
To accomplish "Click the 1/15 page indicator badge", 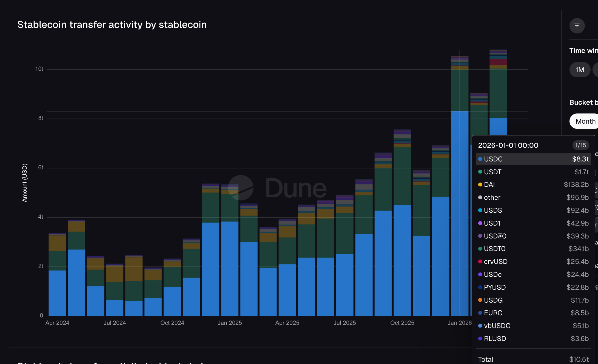I will click(580, 145).
